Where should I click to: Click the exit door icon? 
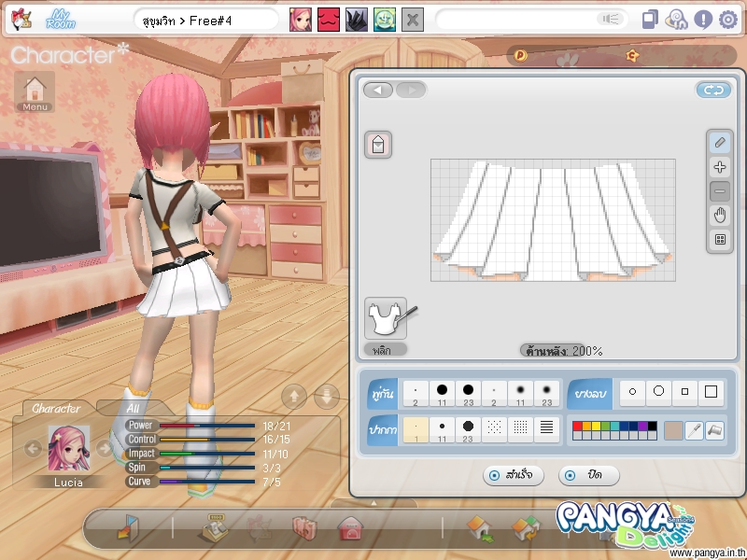(128, 527)
